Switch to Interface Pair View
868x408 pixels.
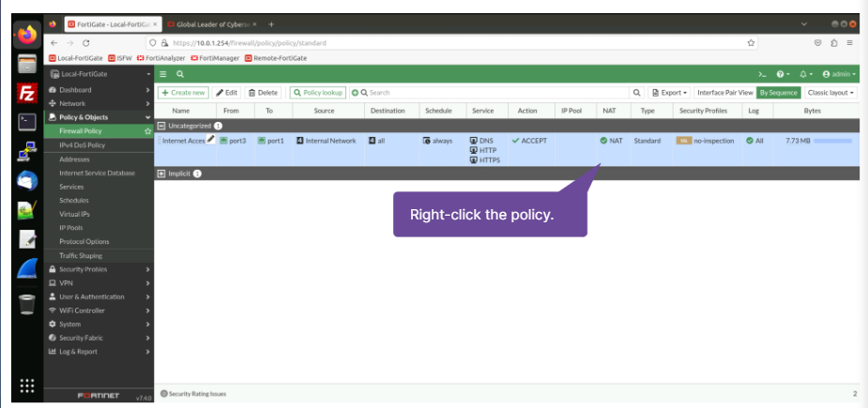(x=724, y=93)
